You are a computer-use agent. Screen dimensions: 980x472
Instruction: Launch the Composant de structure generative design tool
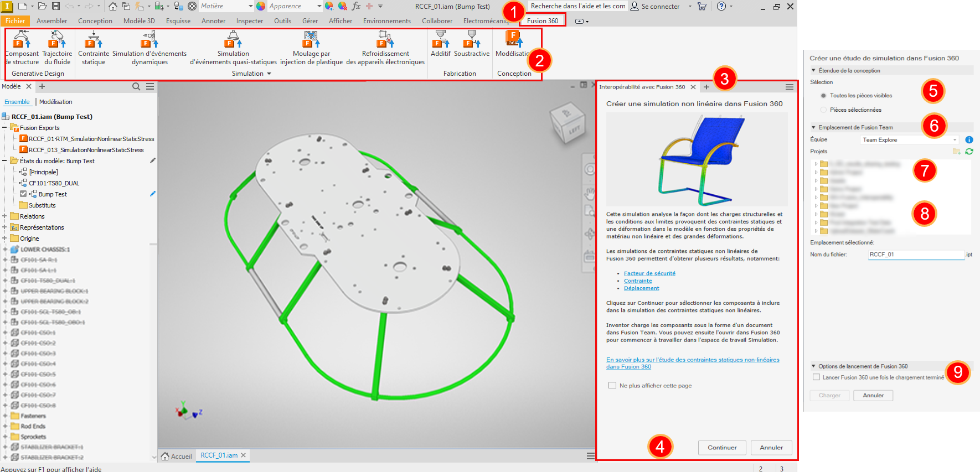tap(22, 48)
